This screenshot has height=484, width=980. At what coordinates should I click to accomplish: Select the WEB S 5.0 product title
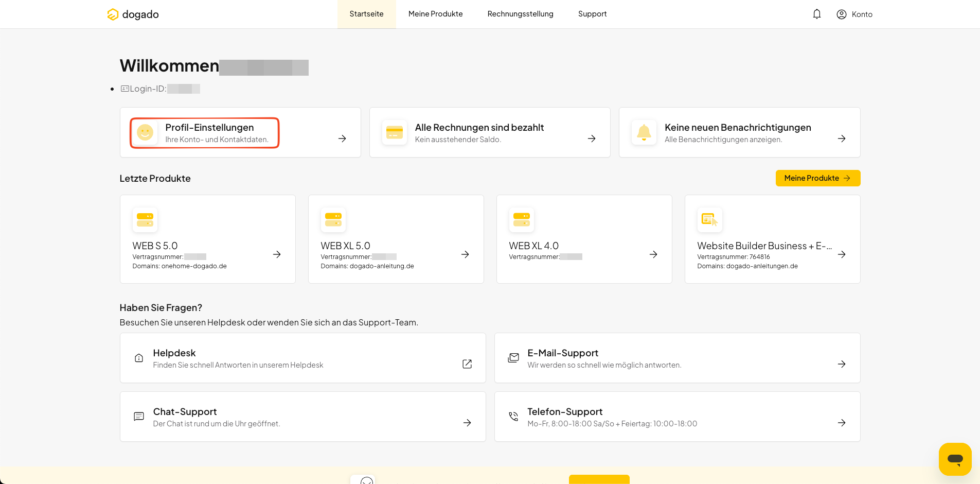click(155, 246)
